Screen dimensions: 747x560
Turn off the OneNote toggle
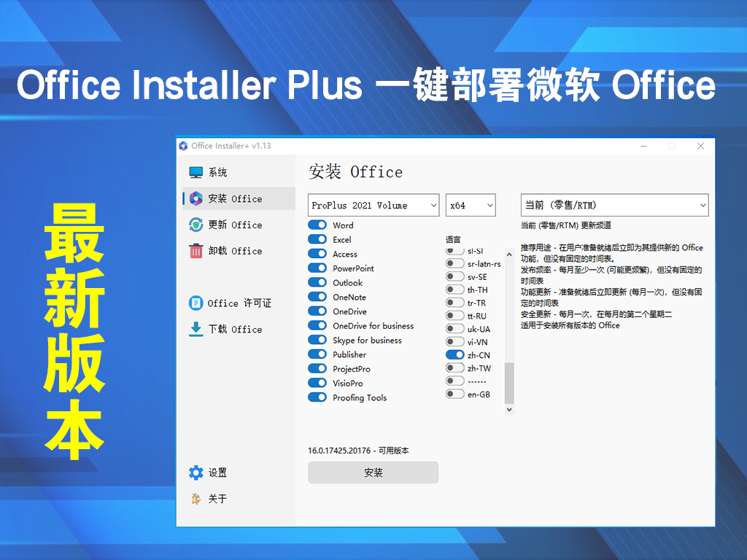[x=317, y=297]
